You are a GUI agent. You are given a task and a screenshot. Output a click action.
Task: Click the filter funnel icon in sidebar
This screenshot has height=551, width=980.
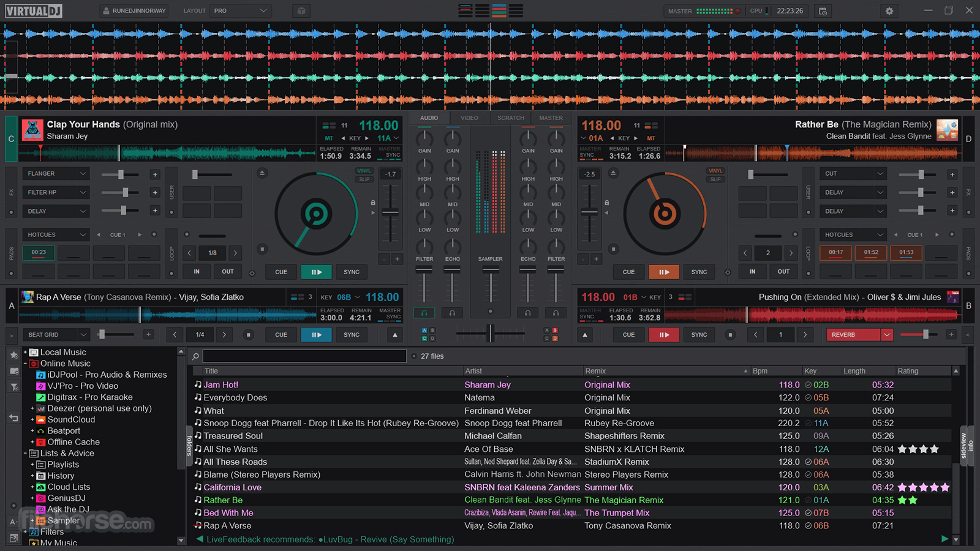tap(13, 387)
